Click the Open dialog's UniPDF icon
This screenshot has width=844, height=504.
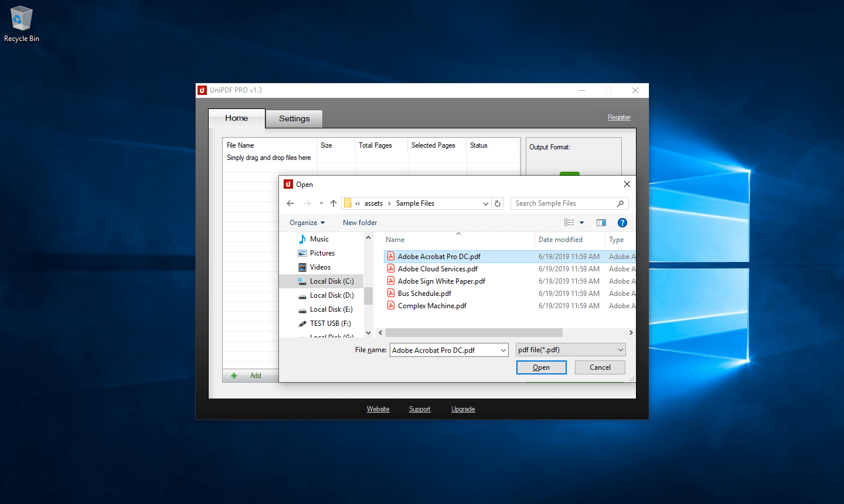point(288,184)
